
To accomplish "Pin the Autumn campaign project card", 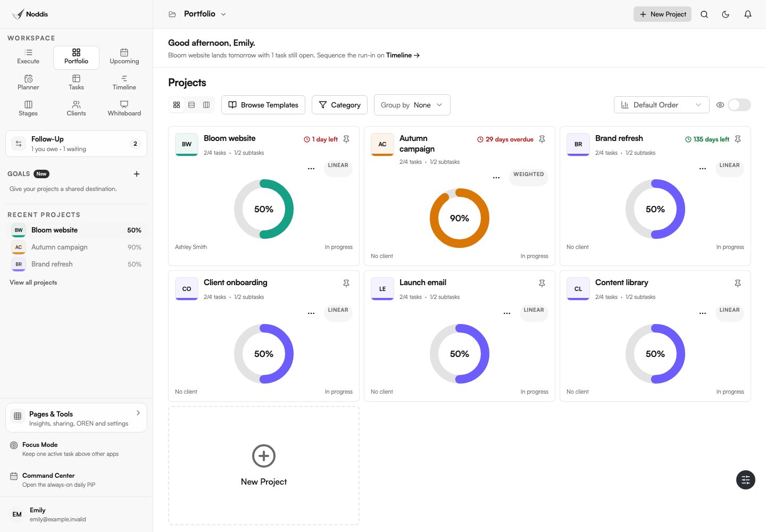I will pyautogui.click(x=542, y=139).
